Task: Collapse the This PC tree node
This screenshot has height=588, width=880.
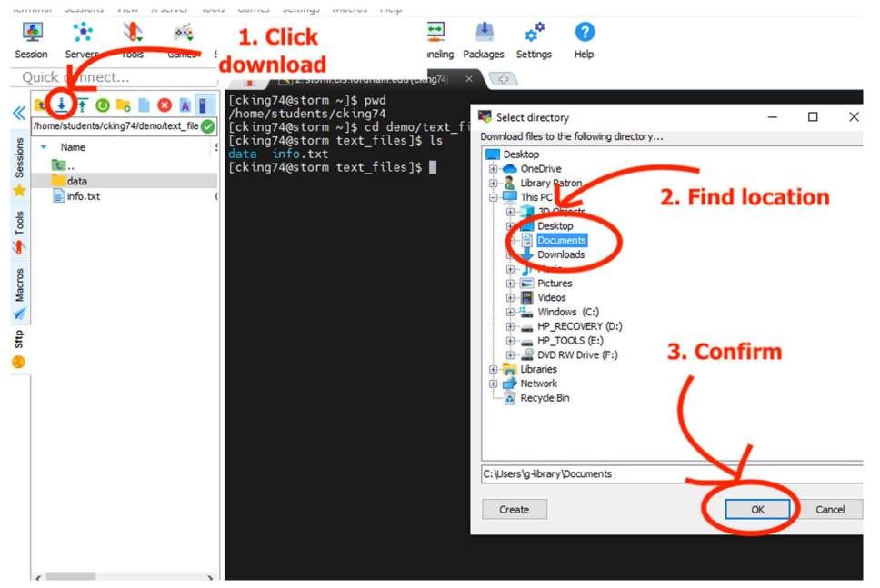Action: [x=494, y=197]
